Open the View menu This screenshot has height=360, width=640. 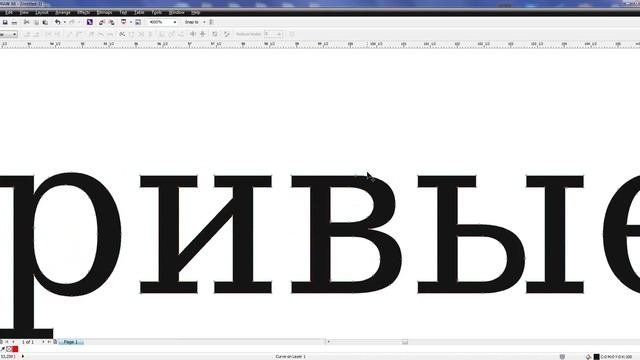pos(24,13)
